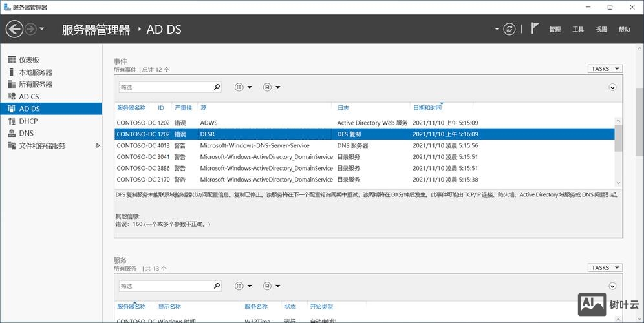
Task: Select the Dashboard (仪表板) sidebar icon
Action: point(12,60)
